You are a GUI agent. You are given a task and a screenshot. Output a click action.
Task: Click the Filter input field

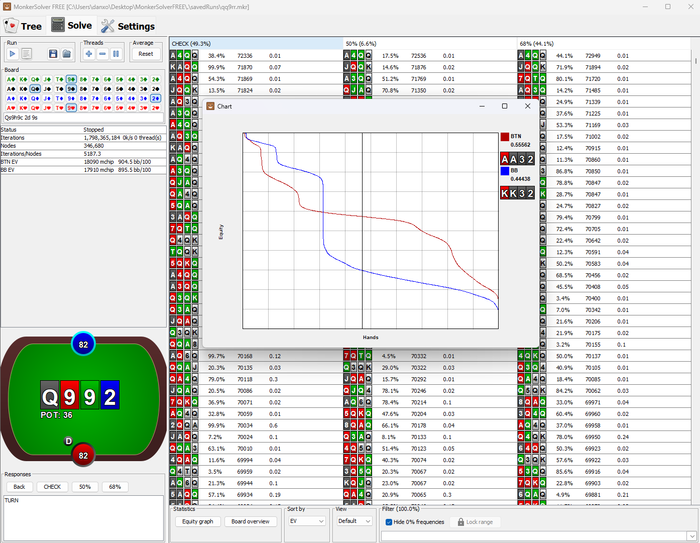pyautogui.click(x=534, y=535)
